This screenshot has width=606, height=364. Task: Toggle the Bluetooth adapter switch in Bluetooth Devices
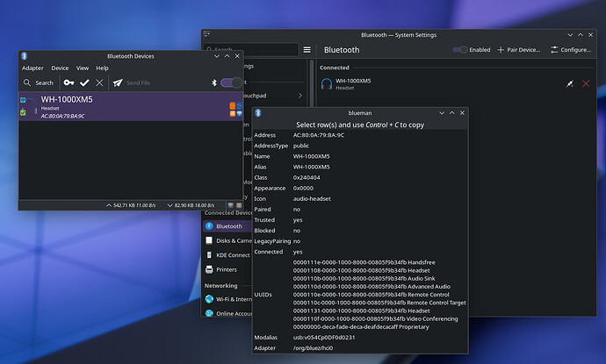[x=231, y=82]
